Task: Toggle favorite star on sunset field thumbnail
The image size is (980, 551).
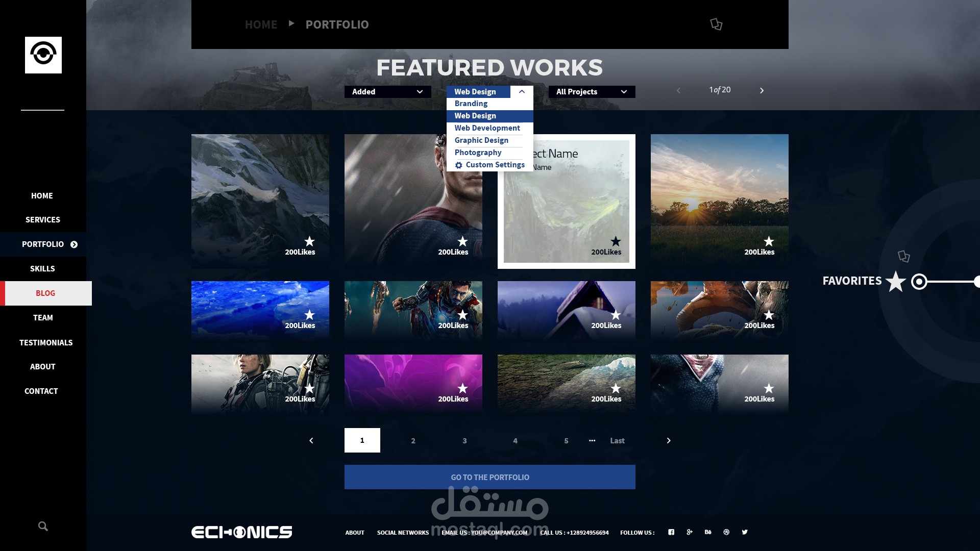Action: (769, 241)
